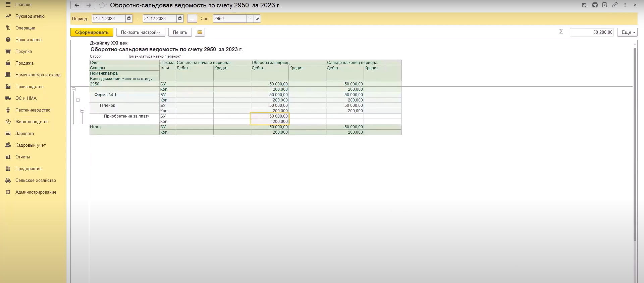Navigate back with the left arrow button
Screen dimensions: 644x283
coord(77,5)
